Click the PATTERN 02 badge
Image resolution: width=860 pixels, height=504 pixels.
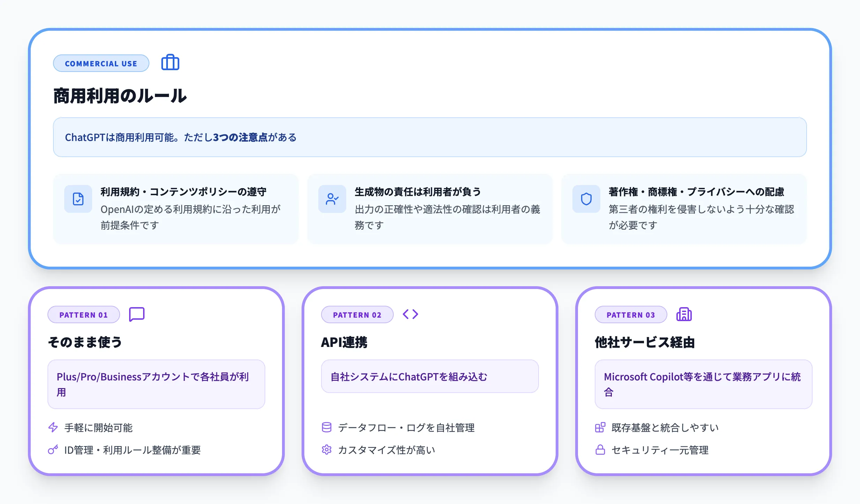(x=357, y=314)
